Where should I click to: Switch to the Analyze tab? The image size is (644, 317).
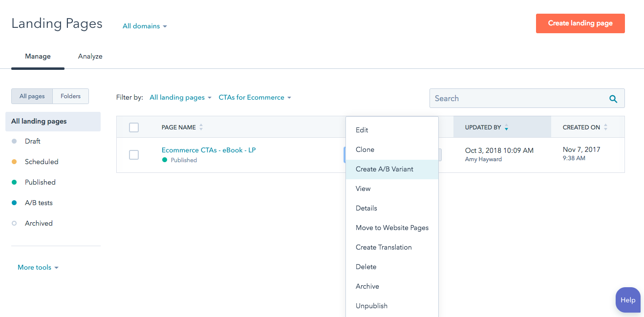[x=90, y=56]
